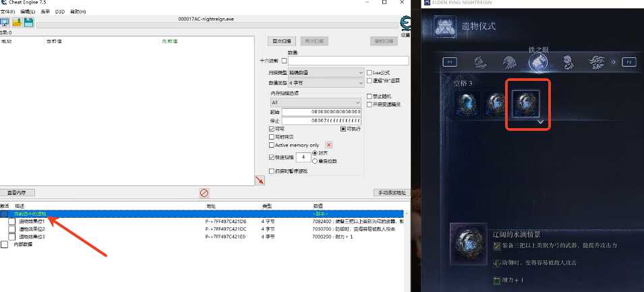Activate the 遗物效果位1 entry checkbox
This screenshot has height=292, width=644.
coord(12,221)
